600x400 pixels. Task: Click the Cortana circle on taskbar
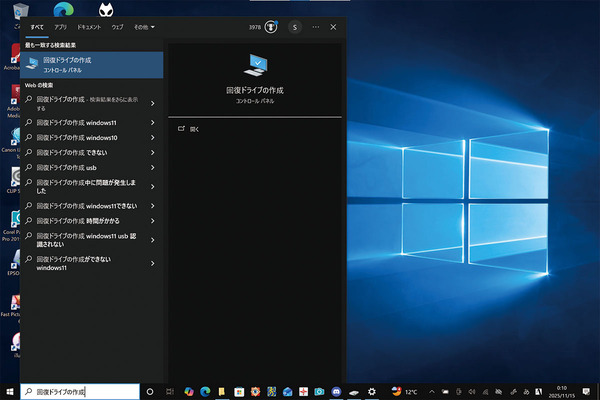(x=150, y=392)
